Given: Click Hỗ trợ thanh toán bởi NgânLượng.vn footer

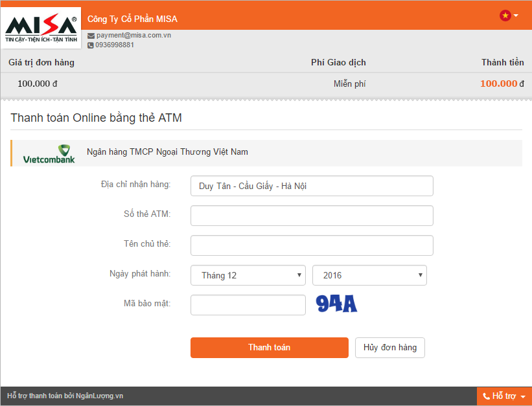Looking at the screenshot, I should point(65,396).
